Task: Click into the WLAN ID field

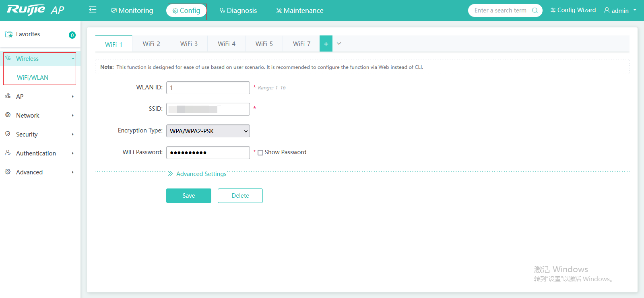Action: [x=208, y=88]
